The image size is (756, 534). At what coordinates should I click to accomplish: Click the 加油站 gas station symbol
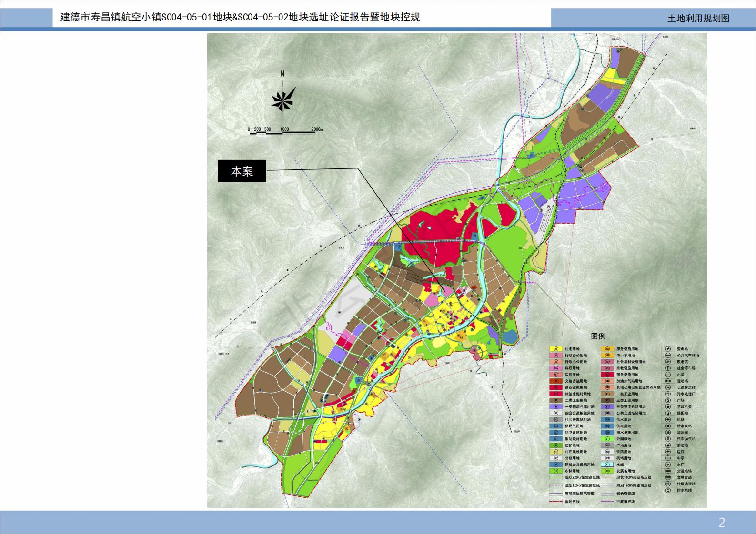pyautogui.click(x=668, y=433)
